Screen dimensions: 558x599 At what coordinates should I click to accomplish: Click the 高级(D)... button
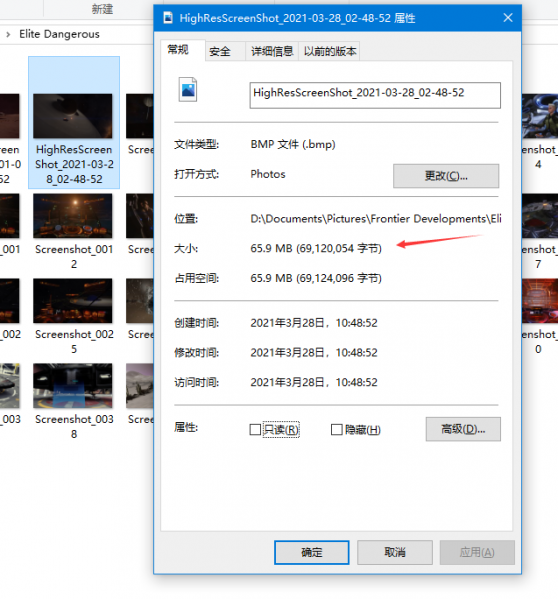click(x=463, y=429)
